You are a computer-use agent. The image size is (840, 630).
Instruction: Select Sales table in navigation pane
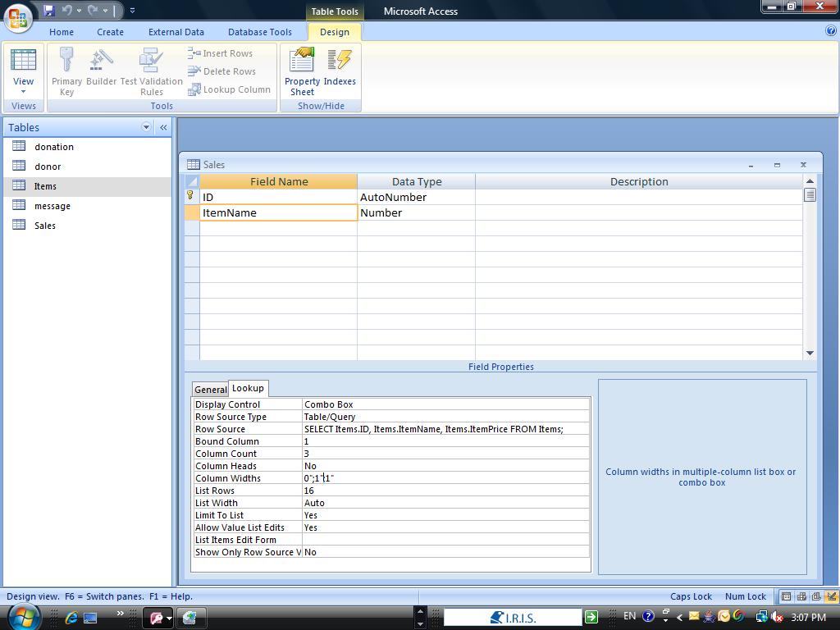tap(88, 226)
